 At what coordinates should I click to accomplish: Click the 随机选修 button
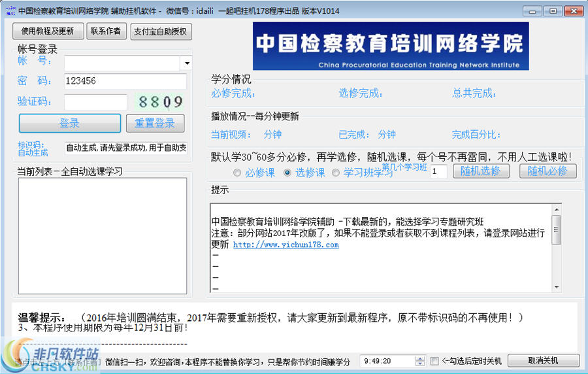pos(481,171)
